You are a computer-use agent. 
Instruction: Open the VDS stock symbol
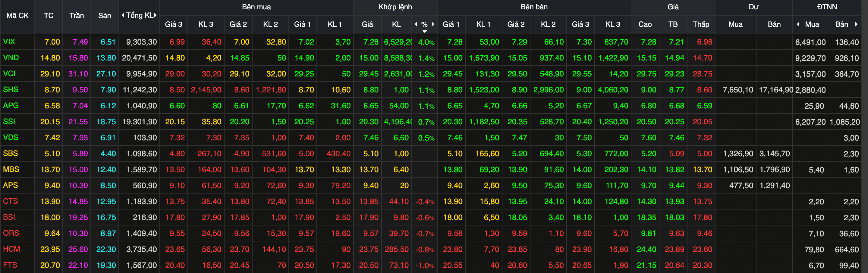[x=11, y=137]
